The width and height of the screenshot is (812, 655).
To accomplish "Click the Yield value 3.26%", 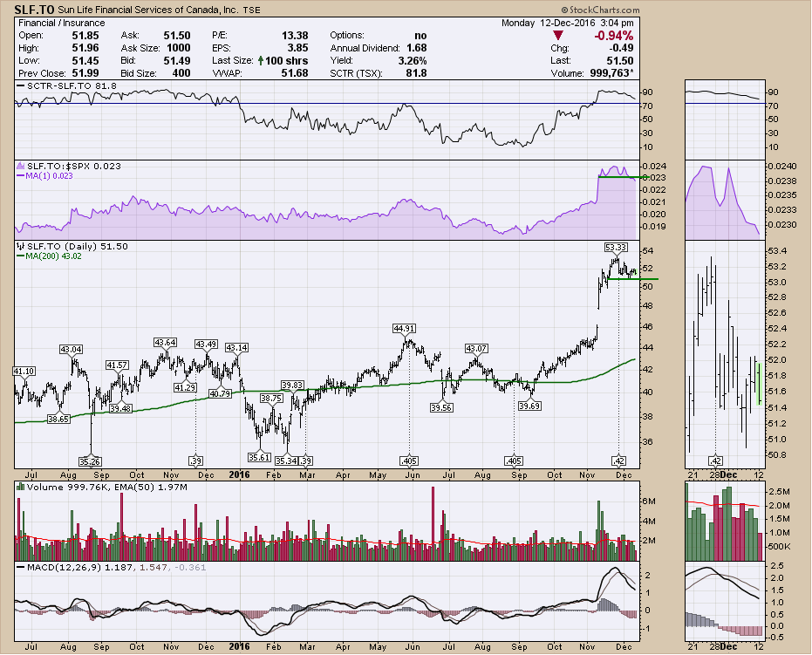I will tap(413, 60).
